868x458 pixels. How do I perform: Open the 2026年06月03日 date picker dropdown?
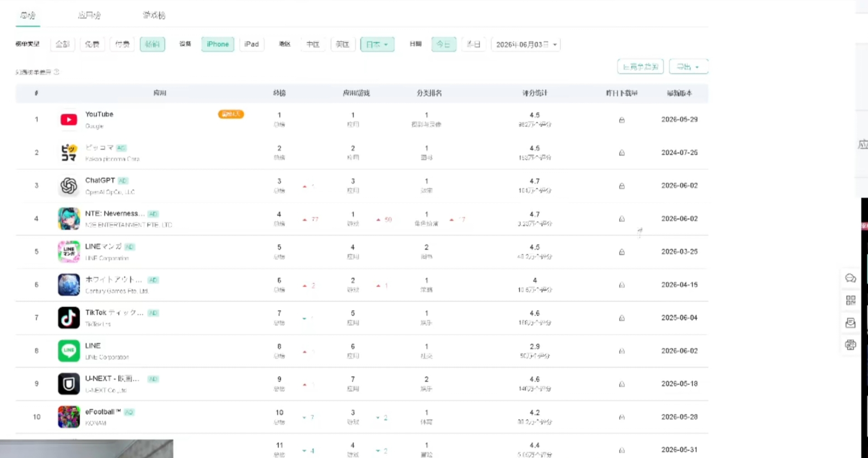pos(526,44)
